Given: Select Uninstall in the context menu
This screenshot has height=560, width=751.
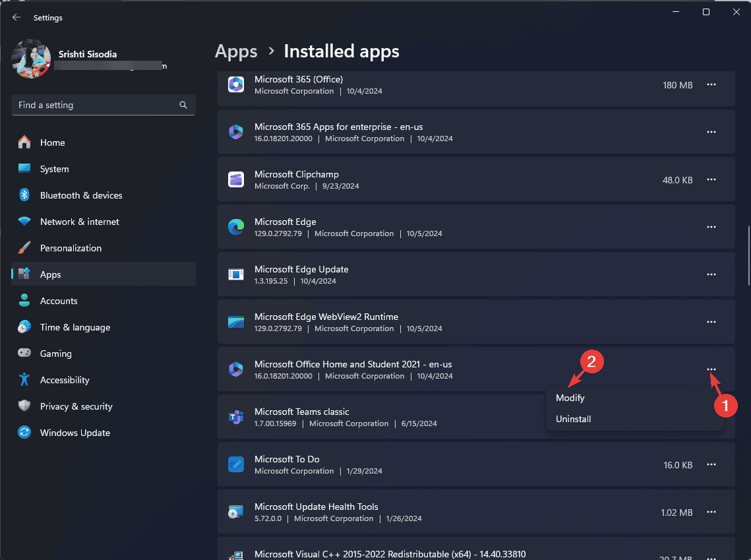Looking at the screenshot, I should point(574,419).
